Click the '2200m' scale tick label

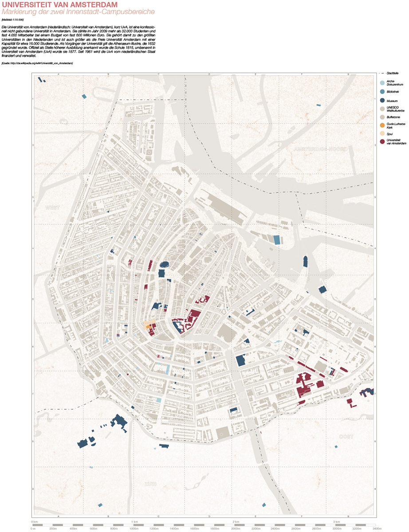coord(256,529)
